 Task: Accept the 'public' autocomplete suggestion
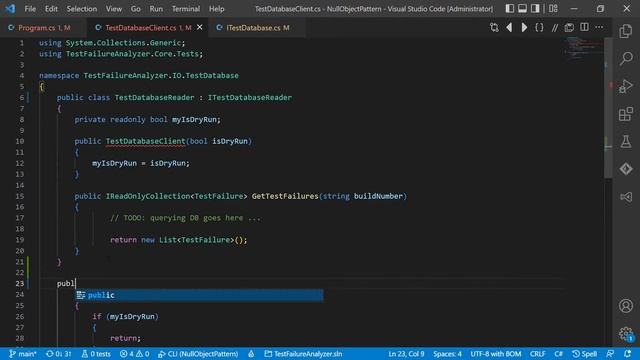click(200, 295)
